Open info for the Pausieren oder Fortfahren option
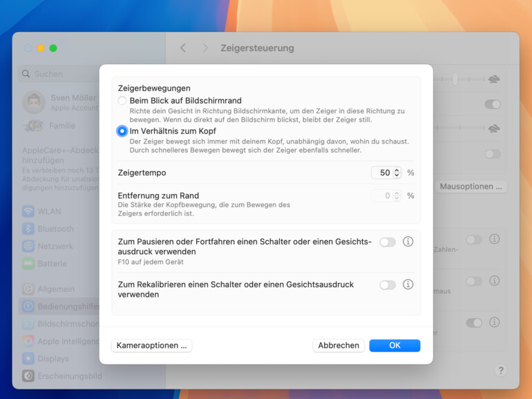532x399 pixels. click(408, 242)
